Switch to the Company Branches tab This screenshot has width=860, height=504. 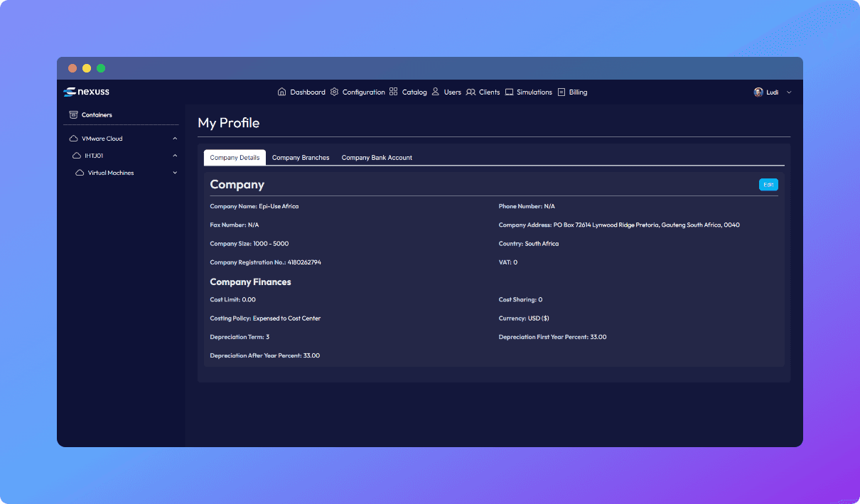click(301, 157)
